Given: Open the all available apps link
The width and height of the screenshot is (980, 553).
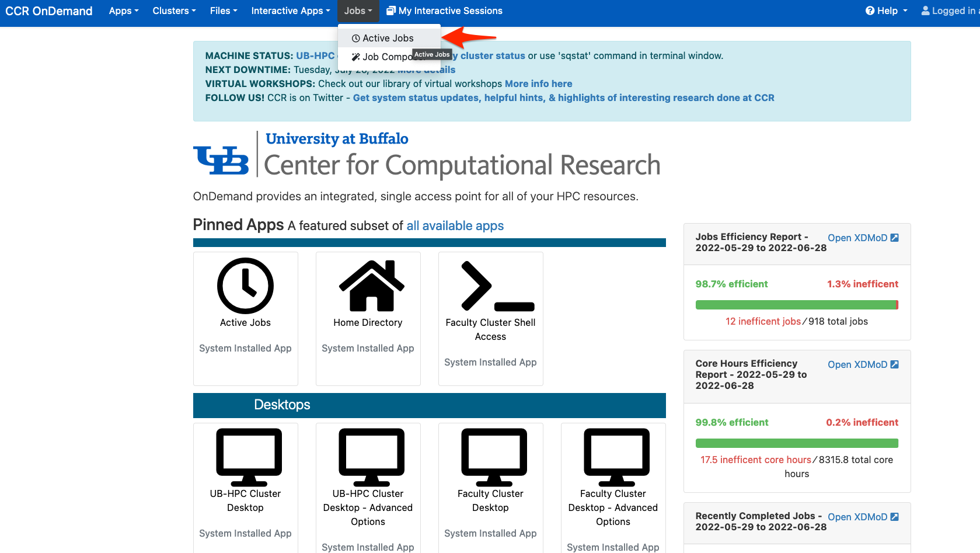Looking at the screenshot, I should (455, 225).
